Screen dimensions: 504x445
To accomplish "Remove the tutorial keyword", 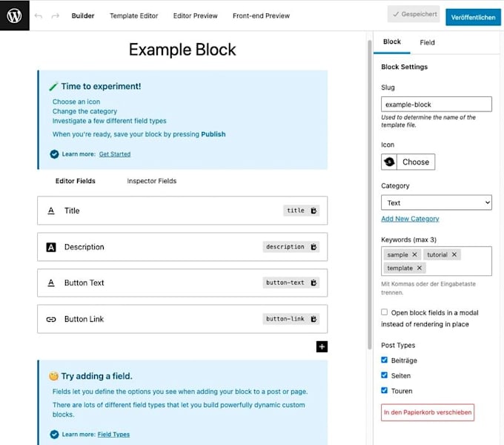I will [x=454, y=254].
